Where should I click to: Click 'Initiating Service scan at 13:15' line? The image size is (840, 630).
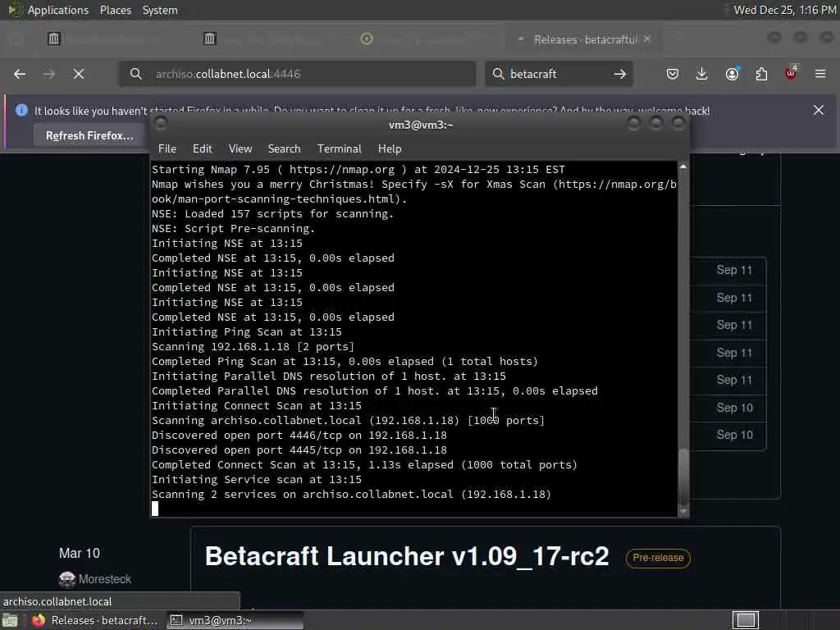point(257,479)
